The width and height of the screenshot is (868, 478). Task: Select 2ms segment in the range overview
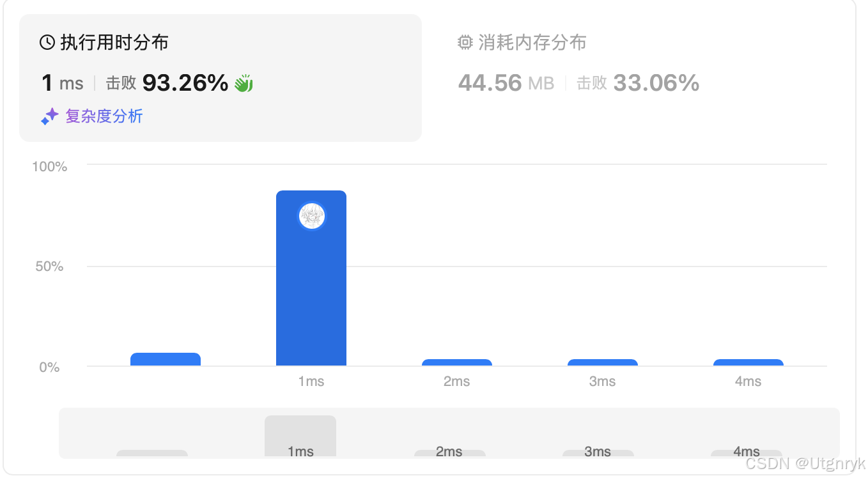pos(449,453)
